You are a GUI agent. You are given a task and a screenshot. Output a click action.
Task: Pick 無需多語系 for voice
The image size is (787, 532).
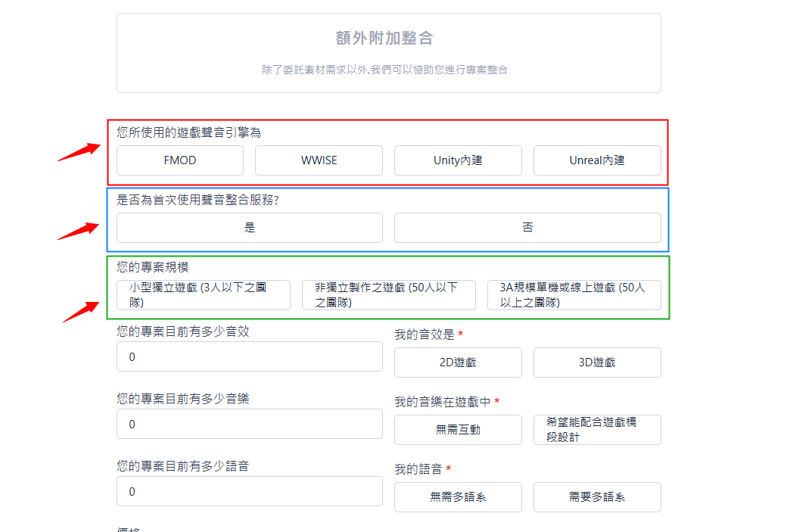(458, 497)
